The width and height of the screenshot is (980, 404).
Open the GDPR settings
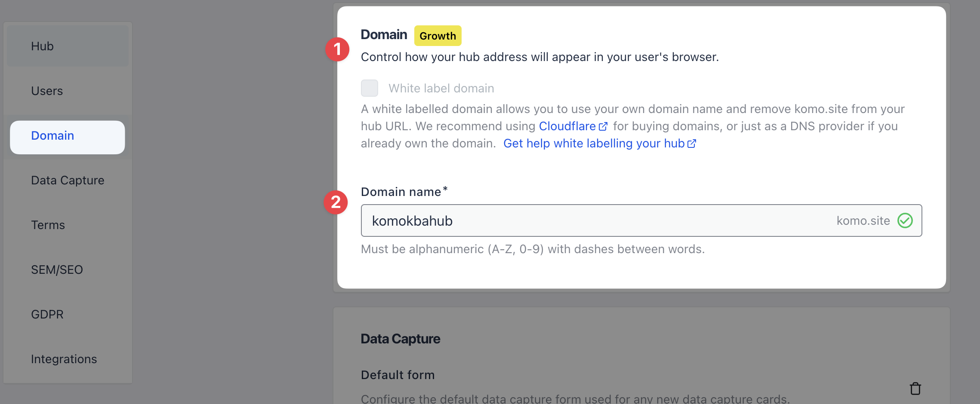[x=47, y=314]
